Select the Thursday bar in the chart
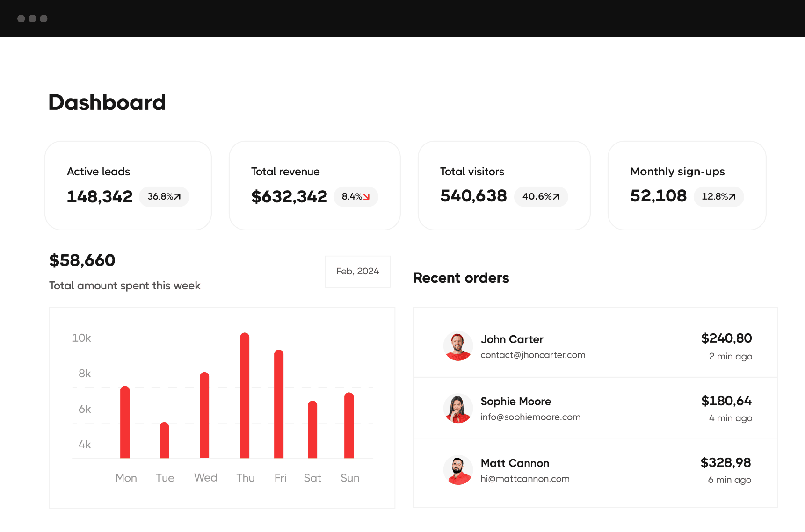 (245, 395)
